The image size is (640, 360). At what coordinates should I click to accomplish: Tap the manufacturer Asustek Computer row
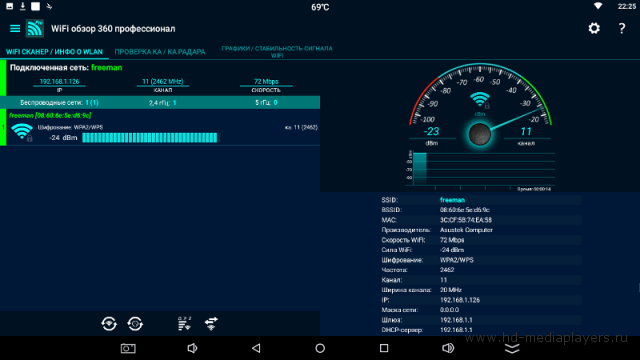[481, 230]
